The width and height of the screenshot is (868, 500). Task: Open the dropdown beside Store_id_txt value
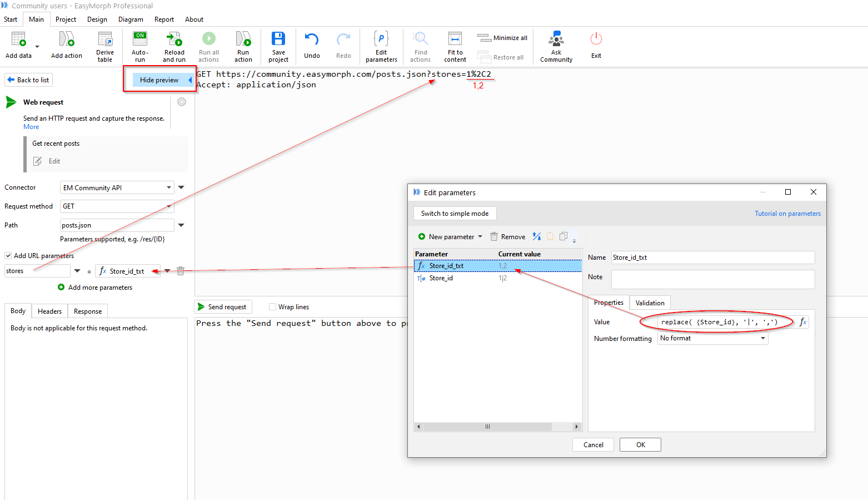(x=167, y=271)
